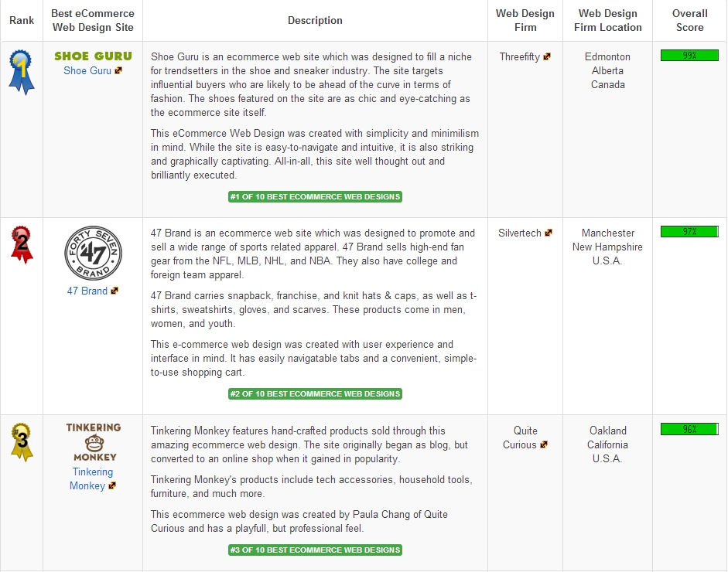Open the 47 Brand site link
Screen dimensions: 728x572
click(87, 291)
